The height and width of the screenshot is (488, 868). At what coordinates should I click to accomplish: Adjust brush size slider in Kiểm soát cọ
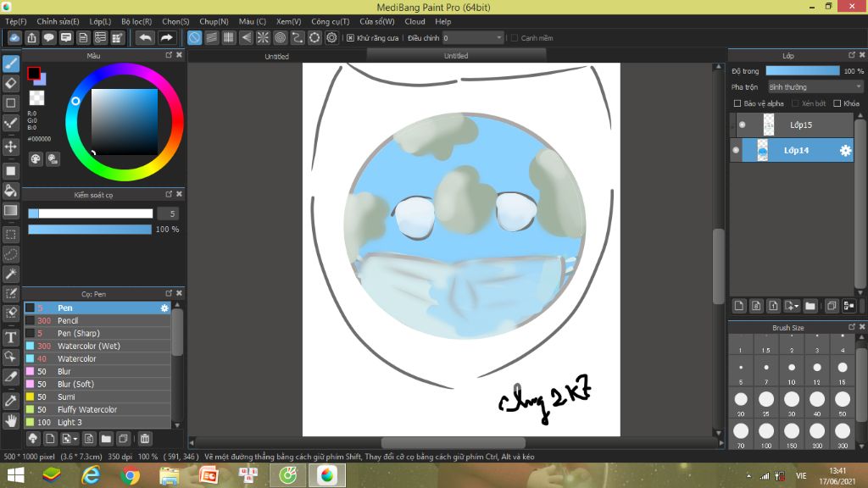tap(90, 213)
